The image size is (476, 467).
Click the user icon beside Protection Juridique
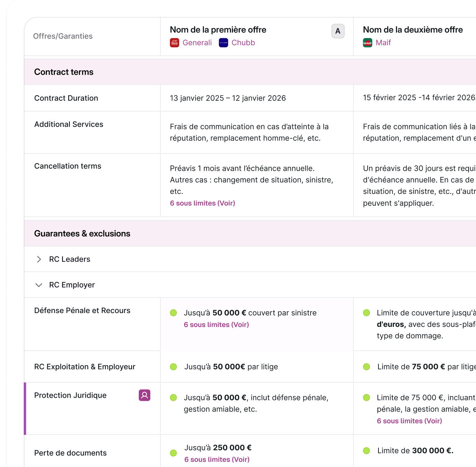click(144, 395)
